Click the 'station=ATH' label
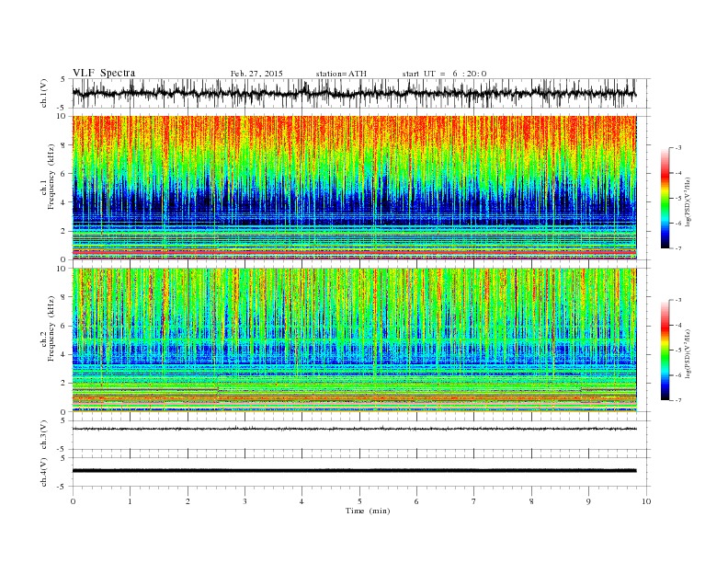728x563 pixels. [341, 74]
